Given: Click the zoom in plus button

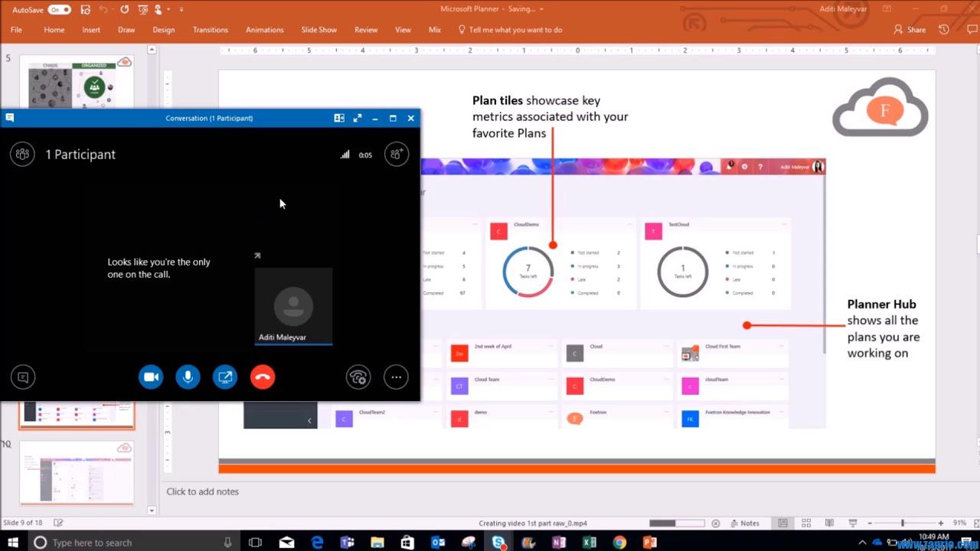Looking at the screenshot, I should (941, 523).
